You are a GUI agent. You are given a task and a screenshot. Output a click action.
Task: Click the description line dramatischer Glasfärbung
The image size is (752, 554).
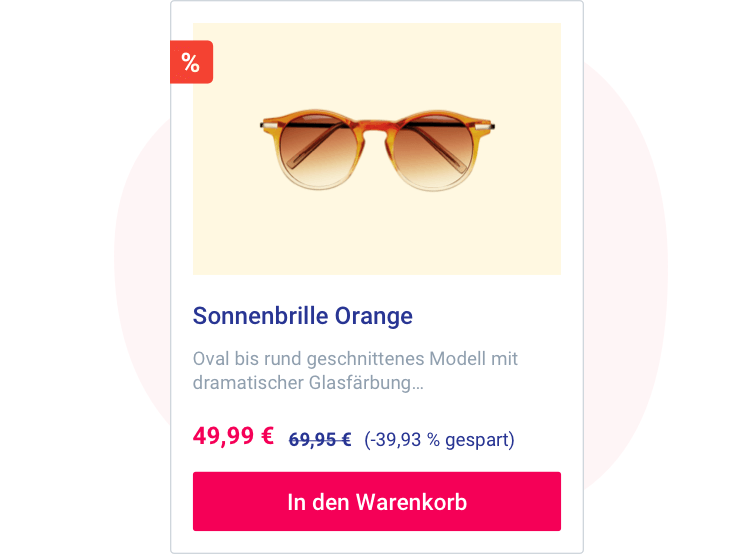click(x=308, y=383)
